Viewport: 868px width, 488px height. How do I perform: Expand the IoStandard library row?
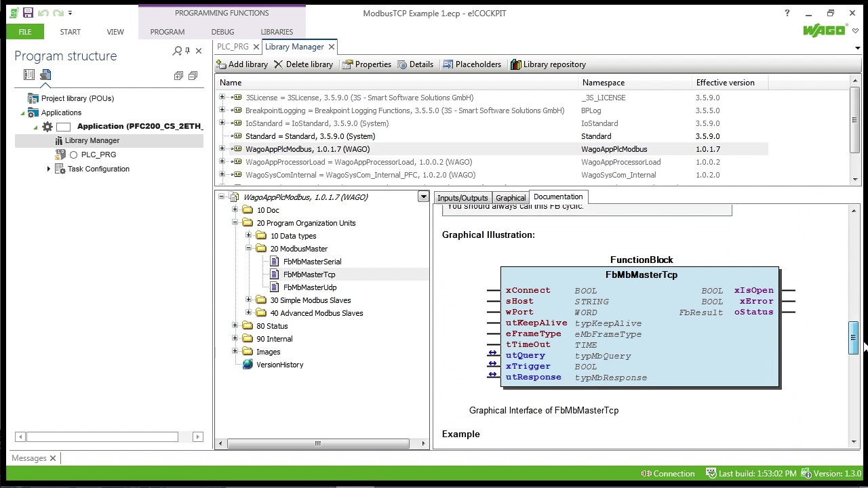tap(222, 123)
